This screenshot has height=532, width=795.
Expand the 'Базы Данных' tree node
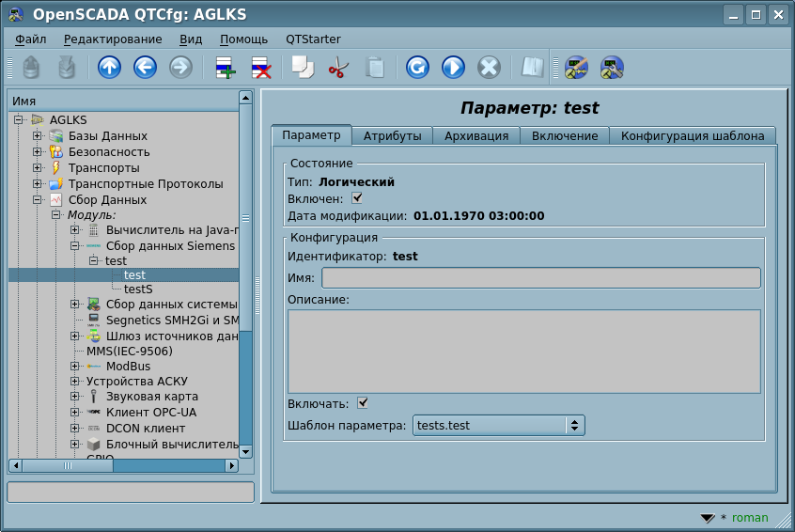(x=38, y=136)
